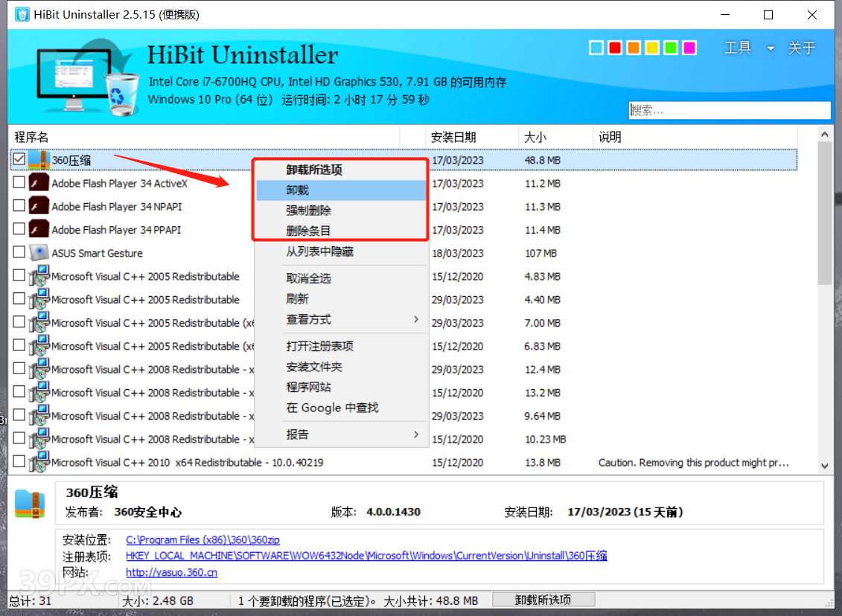Expand the 工具 dropdown arrow
The image size is (842, 616).
click(771, 48)
